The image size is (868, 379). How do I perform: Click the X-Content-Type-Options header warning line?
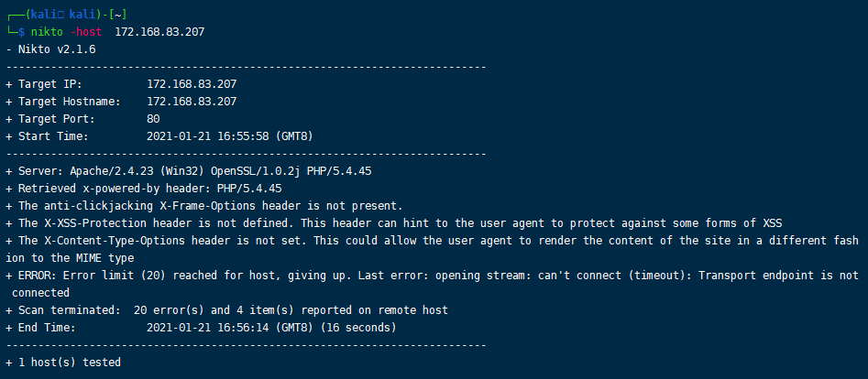(433, 249)
